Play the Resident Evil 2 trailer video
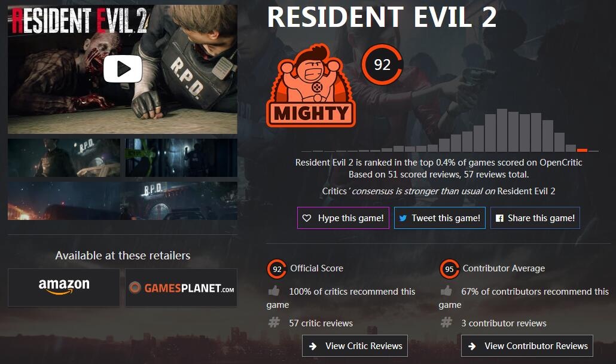Image resolution: width=616 pixels, height=364 pixels. [123, 69]
